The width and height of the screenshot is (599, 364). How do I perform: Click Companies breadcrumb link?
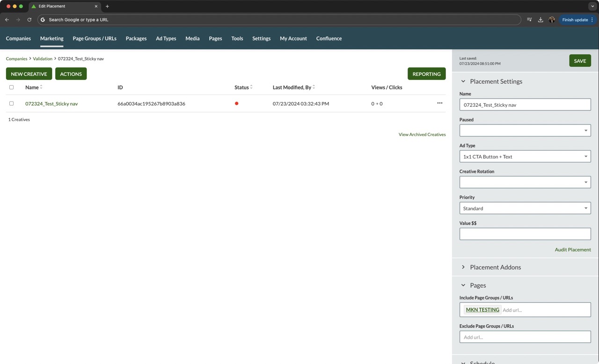[16, 58]
